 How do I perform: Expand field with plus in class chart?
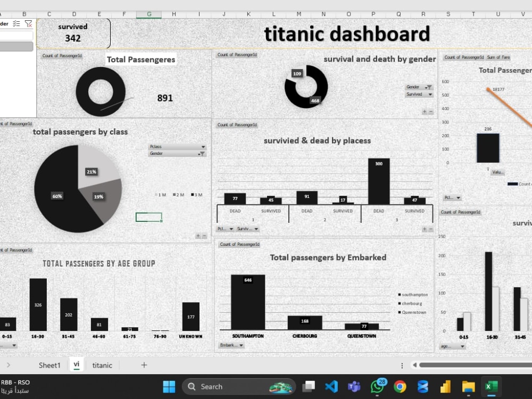coord(198,236)
